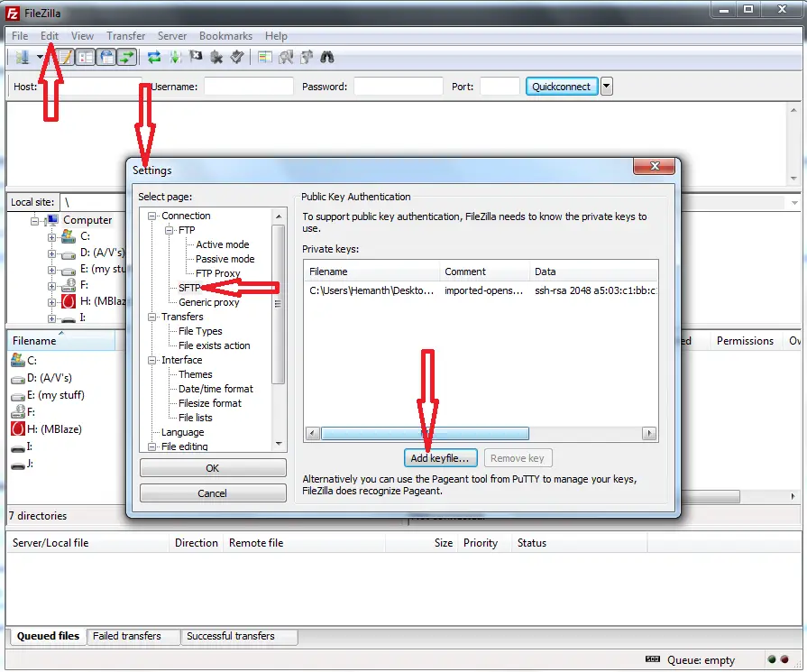Click the red activity indicator in status bar

tap(784, 659)
